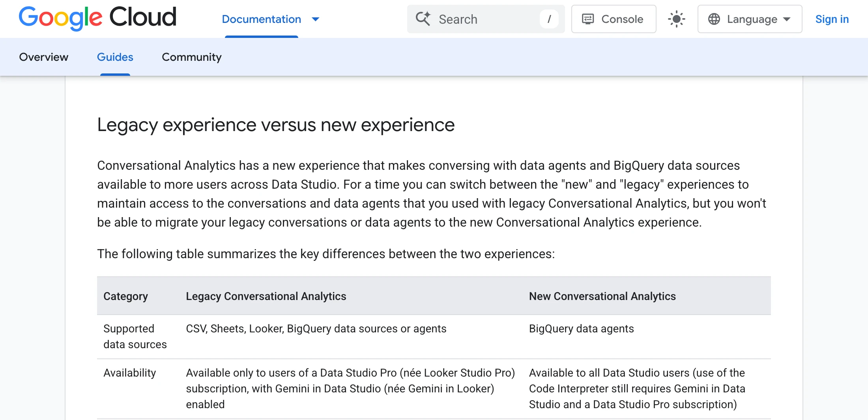
Task: Switch to the Overview tab
Action: point(44,57)
